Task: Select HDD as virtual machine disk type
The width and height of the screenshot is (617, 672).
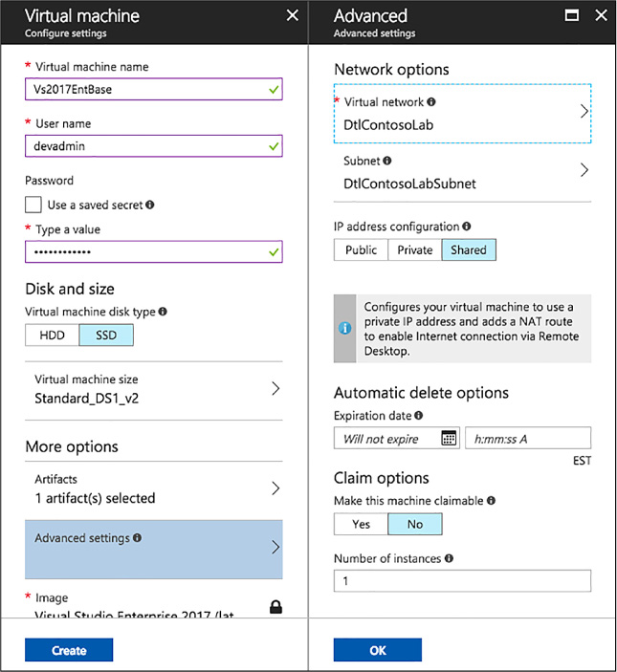Action: coord(53,335)
